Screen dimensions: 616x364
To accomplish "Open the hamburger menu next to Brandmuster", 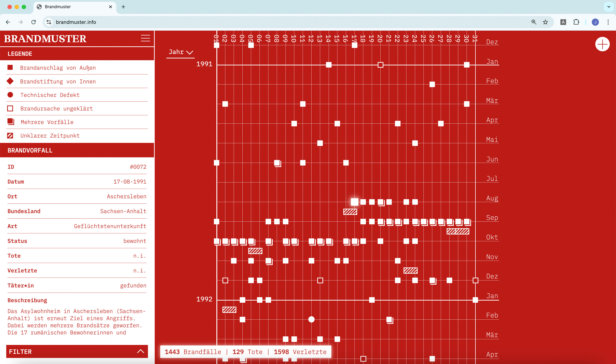I will [x=145, y=38].
